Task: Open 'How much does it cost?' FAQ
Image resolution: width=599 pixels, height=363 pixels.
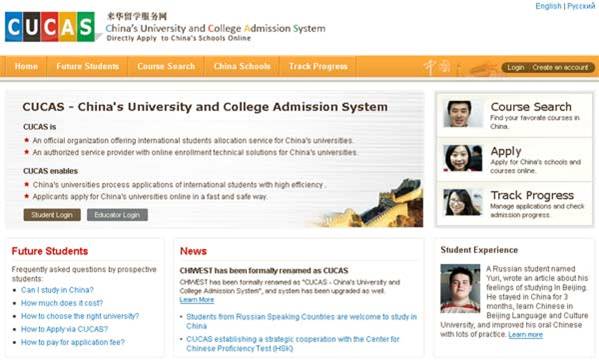Action: [62, 303]
